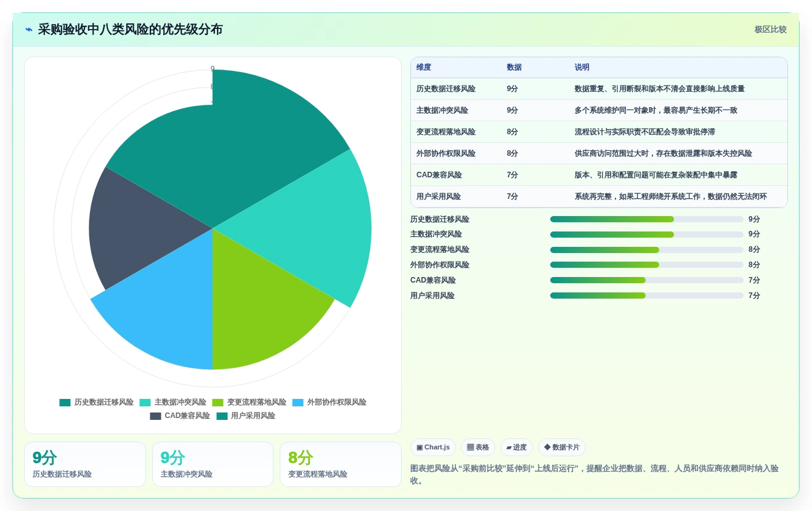Click the 9分 value in the 主数据冲突风险 table row
This screenshot has height=511, width=812.
[x=513, y=111]
